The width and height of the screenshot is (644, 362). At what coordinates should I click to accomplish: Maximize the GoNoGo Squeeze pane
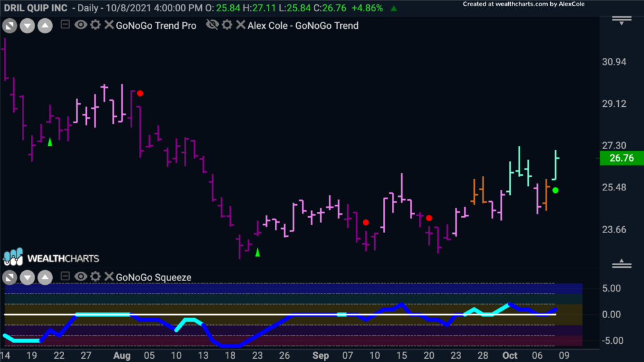click(x=10, y=278)
